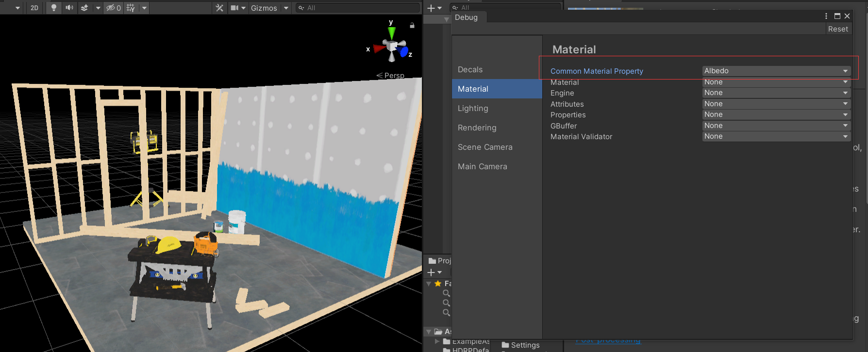Viewport: 868px width, 352px height.
Task: Select the Material debug panel
Action: [497, 89]
